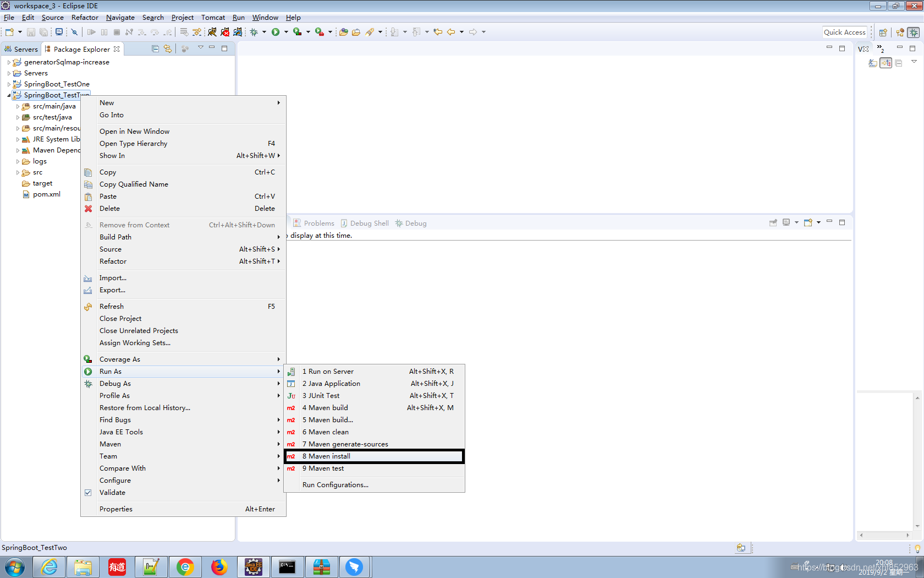The image size is (924, 578).
Task: Click the Stop Tomcat toolbar icon
Action: tap(225, 32)
